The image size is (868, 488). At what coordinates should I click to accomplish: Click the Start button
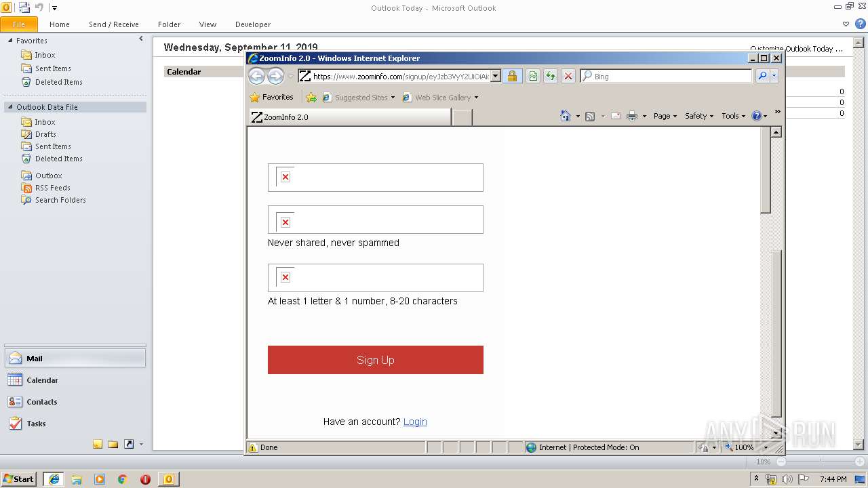[x=19, y=479]
